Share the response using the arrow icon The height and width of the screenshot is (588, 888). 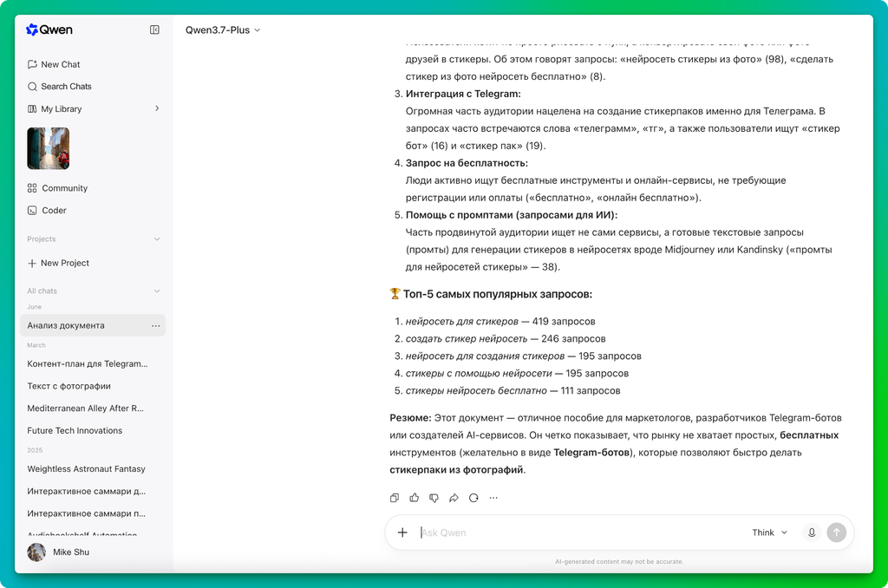(x=454, y=498)
